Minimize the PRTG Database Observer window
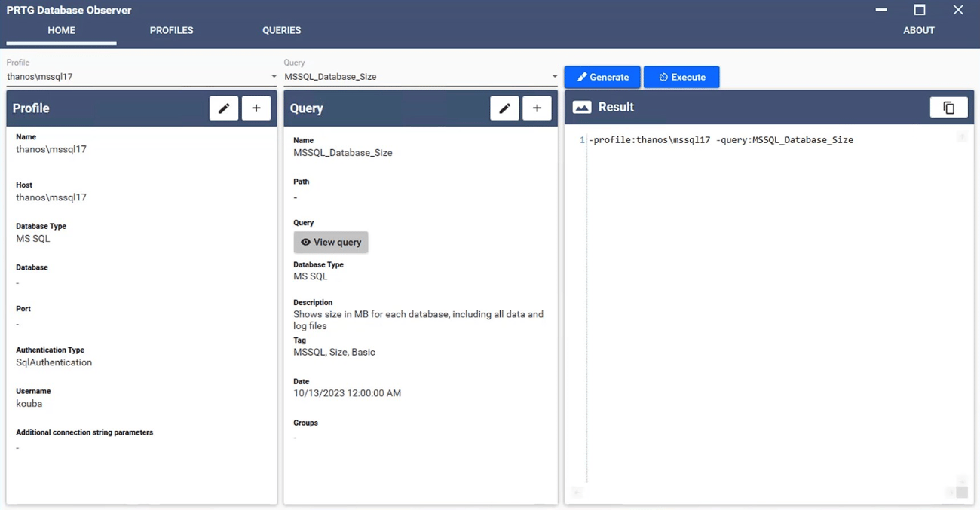 coord(880,10)
